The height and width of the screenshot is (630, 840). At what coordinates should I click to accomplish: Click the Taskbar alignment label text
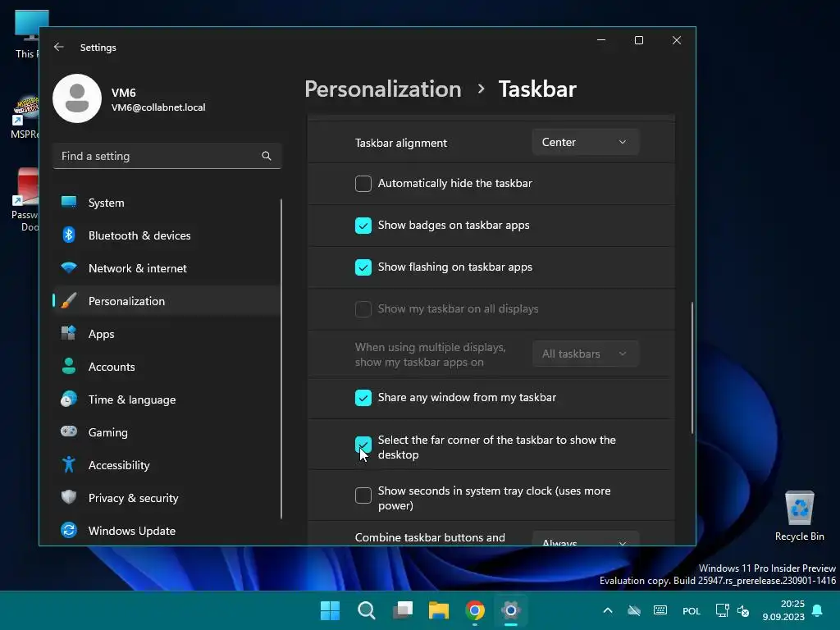point(400,143)
